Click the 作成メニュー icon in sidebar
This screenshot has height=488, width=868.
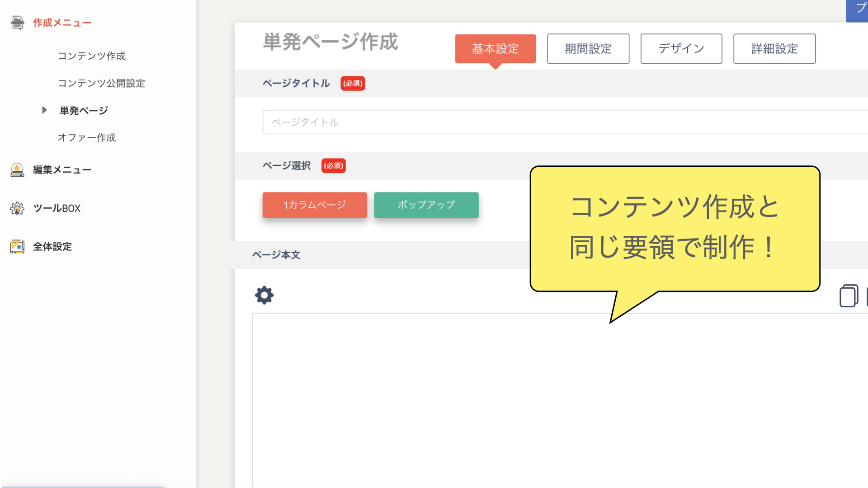pos(17,23)
